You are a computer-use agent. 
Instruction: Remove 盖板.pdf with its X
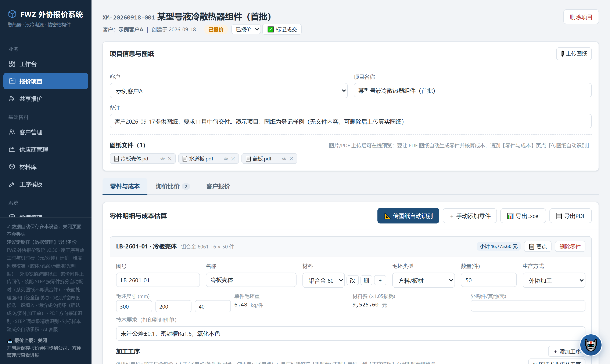tap(291, 159)
